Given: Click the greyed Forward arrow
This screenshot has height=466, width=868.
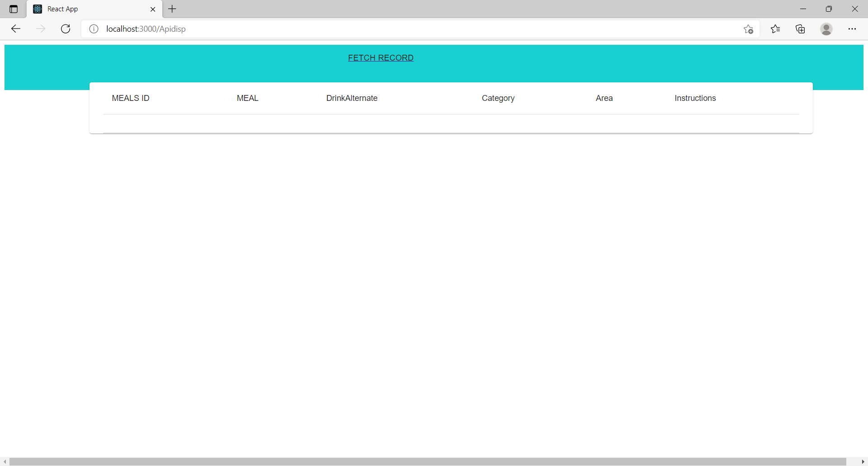Looking at the screenshot, I should [x=41, y=29].
